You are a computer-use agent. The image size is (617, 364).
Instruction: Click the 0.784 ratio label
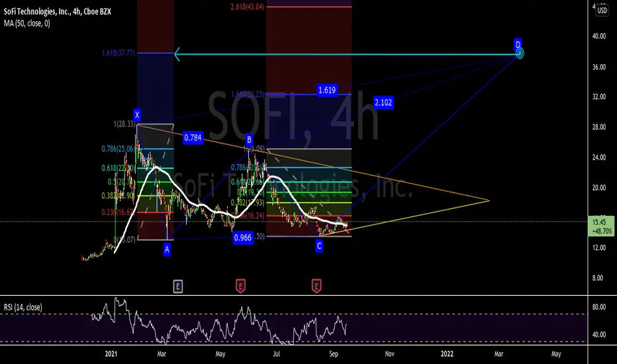tap(193, 138)
